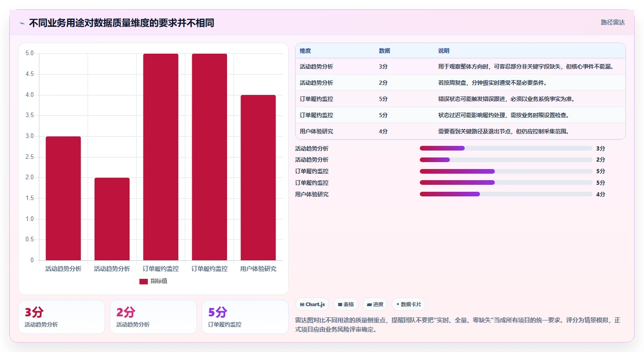Viewport: 644px width, 352px height.
Task: Click the progress bar labeled 3分
Action: click(506, 148)
